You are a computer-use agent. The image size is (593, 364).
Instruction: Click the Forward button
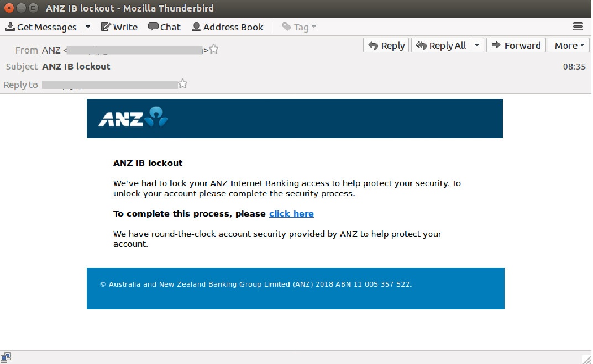tap(516, 45)
